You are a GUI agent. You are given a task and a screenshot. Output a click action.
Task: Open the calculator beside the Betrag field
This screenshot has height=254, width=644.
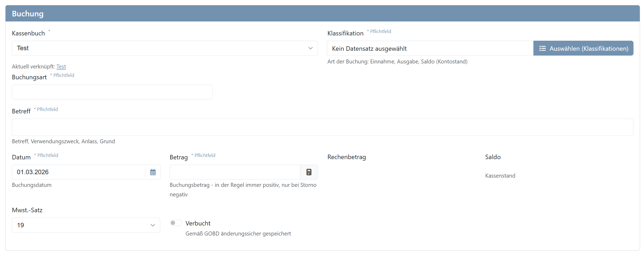coord(309,172)
